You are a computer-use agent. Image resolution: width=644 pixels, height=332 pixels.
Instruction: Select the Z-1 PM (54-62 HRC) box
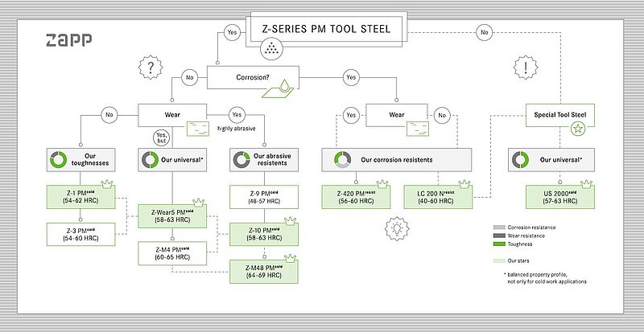coord(81,197)
